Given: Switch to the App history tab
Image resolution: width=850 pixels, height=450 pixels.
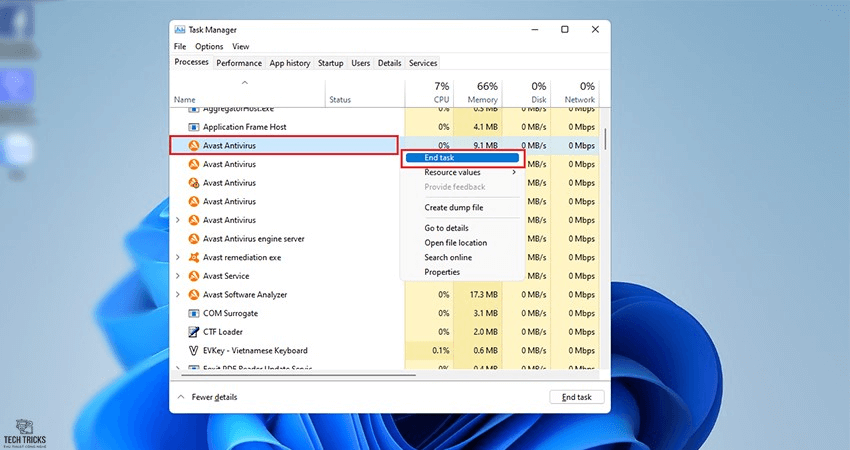Looking at the screenshot, I should tap(290, 63).
